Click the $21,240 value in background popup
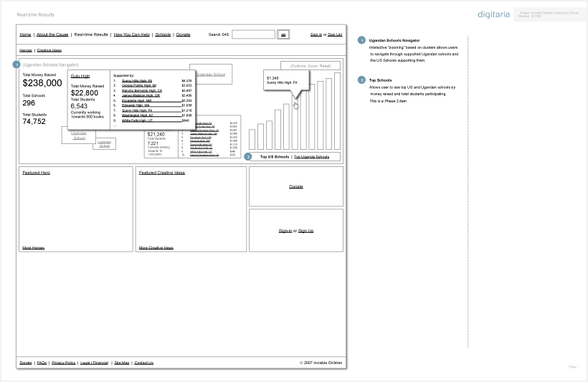 tap(156, 134)
